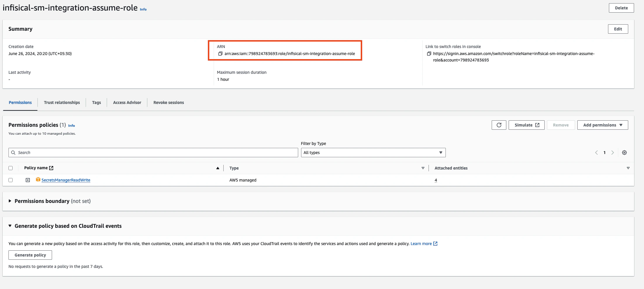
Task: Check the SecretsManagerReadWrite policy checkbox
Action: (11, 180)
